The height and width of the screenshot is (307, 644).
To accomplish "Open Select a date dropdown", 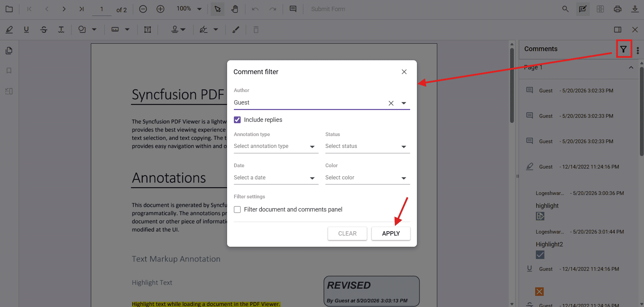I will [276, 178].
